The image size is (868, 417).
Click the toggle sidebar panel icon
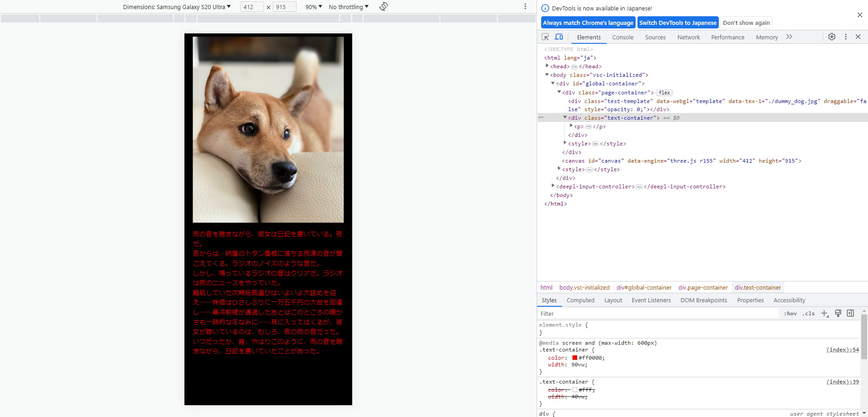[851, 314]
